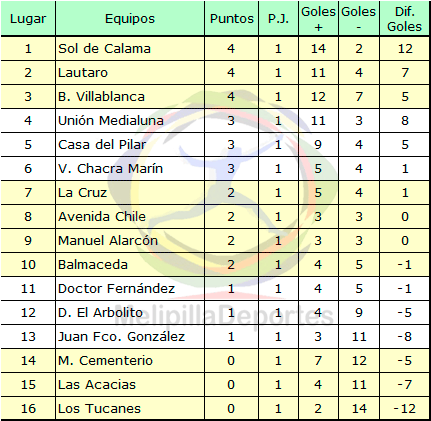This screenshot has height=421, width=431.
Task: Select the Unión Medialuna team cell
Action: (130, 121)
